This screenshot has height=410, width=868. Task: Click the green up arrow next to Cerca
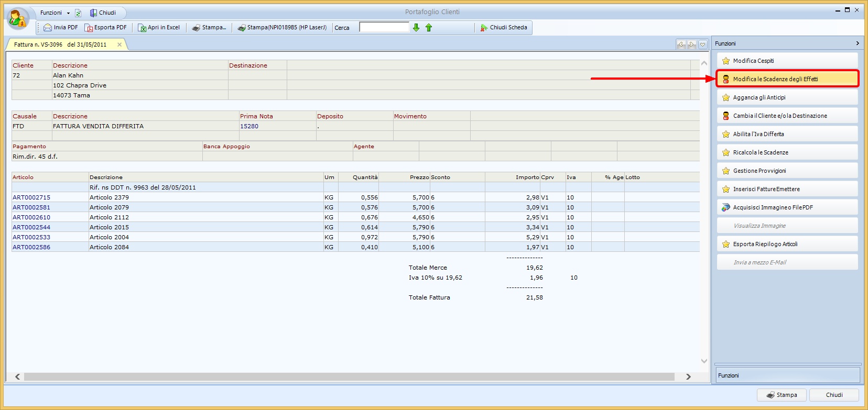coord(429,28)
